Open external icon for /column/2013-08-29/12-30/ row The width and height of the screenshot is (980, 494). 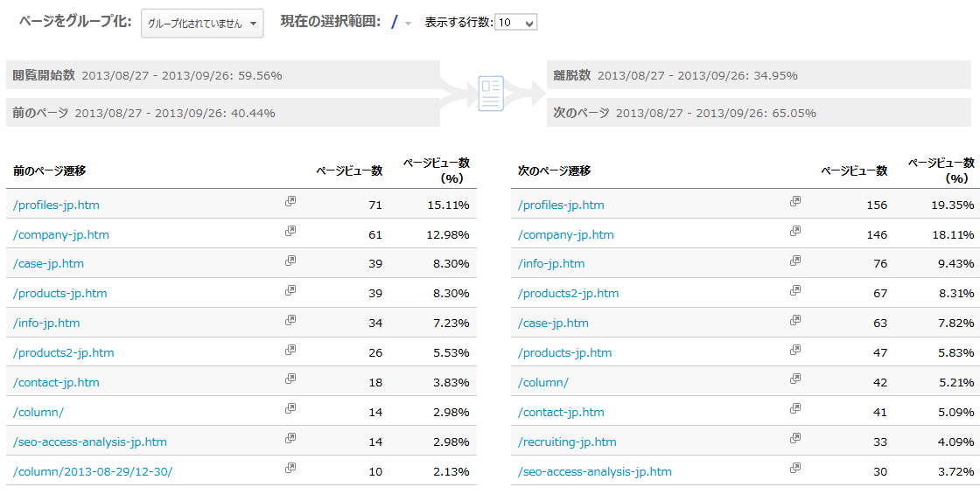click(290, 468)
